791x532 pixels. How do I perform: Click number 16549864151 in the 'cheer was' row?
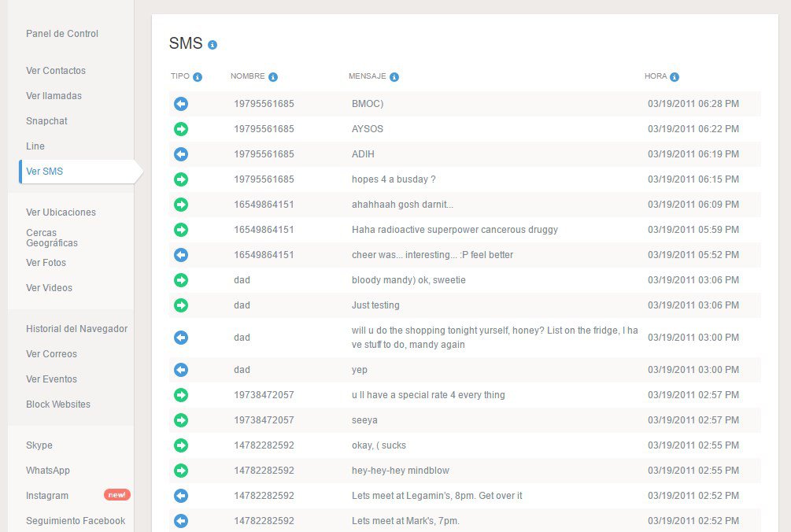coord(264,255)
